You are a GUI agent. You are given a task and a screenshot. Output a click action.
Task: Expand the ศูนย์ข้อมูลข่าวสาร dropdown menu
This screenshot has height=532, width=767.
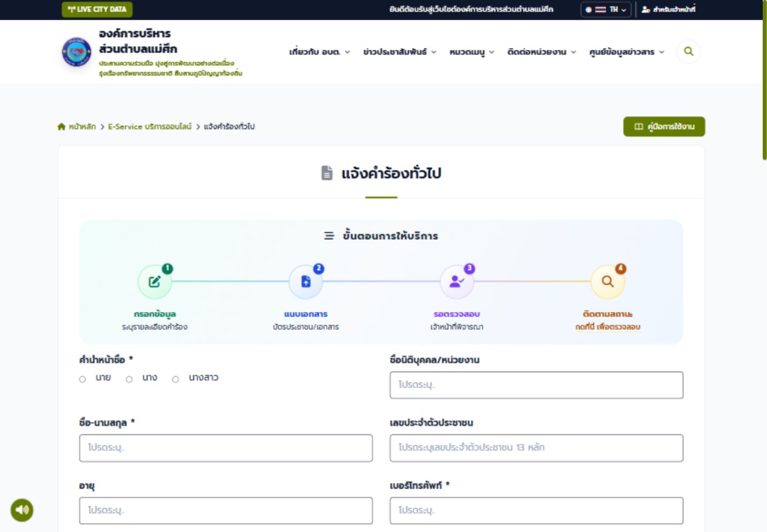click(x=627, y=52)
